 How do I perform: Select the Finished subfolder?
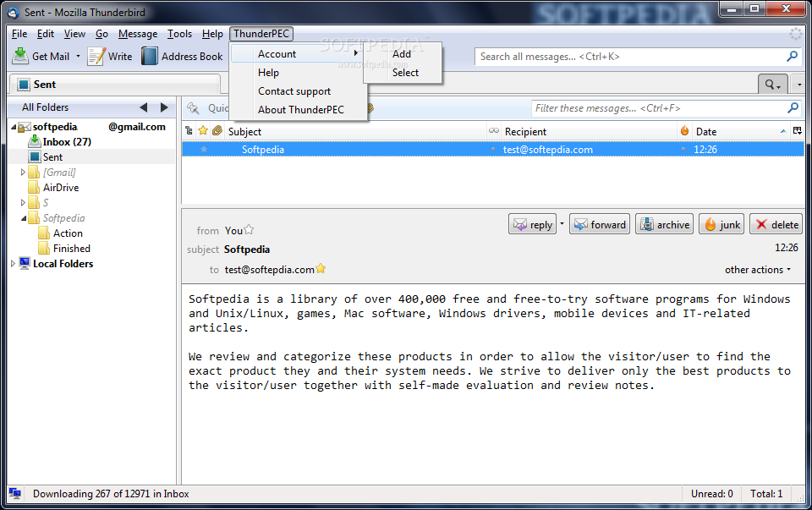point(71,249)
